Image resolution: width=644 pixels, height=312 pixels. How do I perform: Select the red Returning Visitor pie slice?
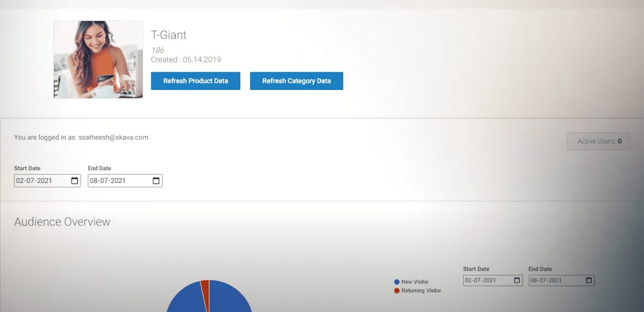pyautogui.click(x=205, y=292)
